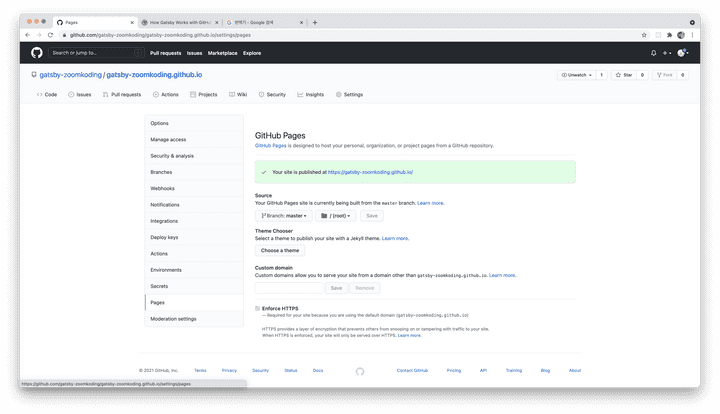Open Marketplace in top navigation
This screenshot has height=414, width=720.
point(223,53)
